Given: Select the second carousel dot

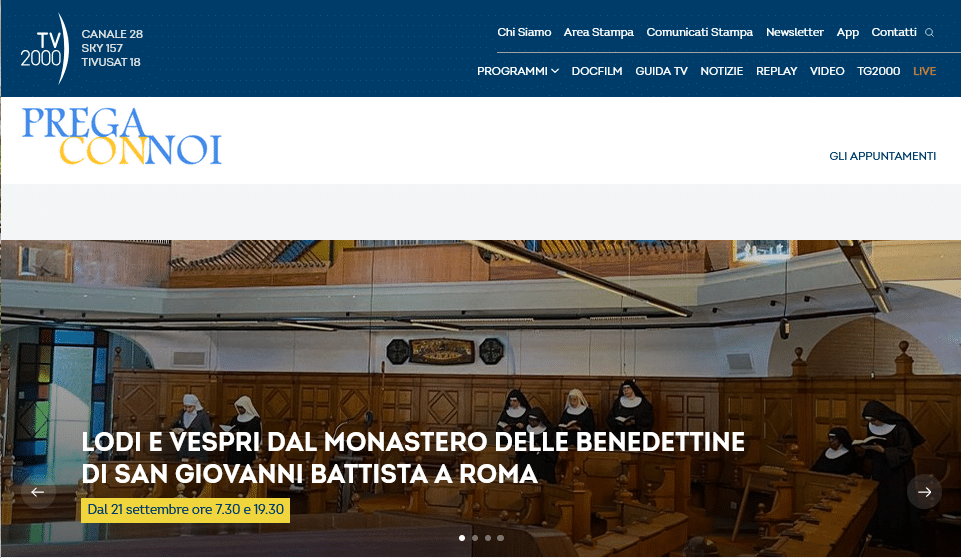Looking at the screenshot, I should 474,538.
